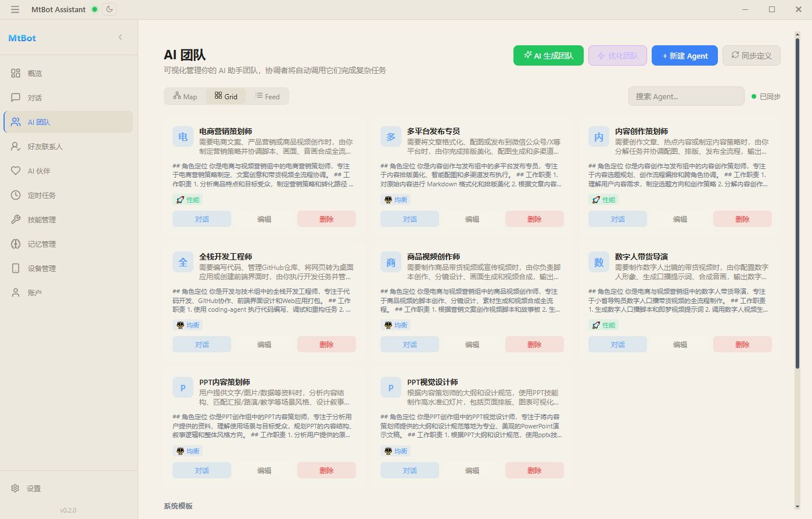The image size is (812, 519).
Task: Click the 全栈开发工程师 avatar icon
Action: (x=183, y=262)
